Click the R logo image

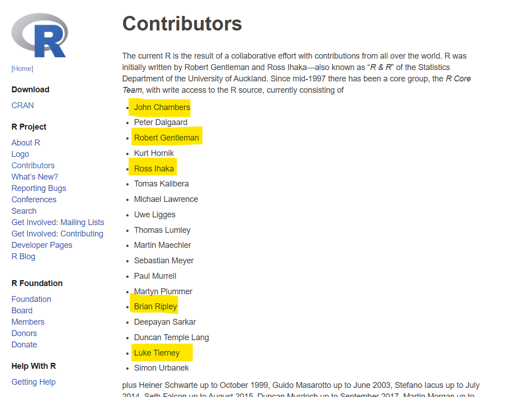pyautogui.click(x=40, y=35)
